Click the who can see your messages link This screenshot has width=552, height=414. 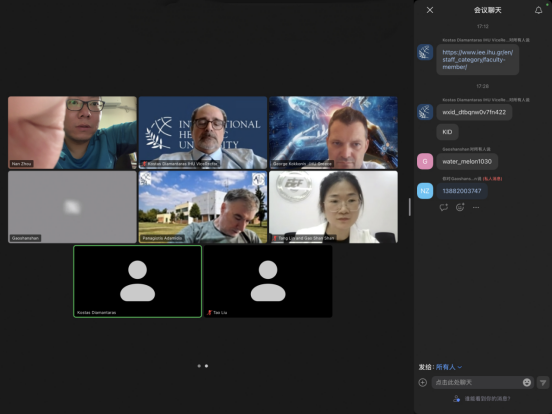(x=482, y=399)
